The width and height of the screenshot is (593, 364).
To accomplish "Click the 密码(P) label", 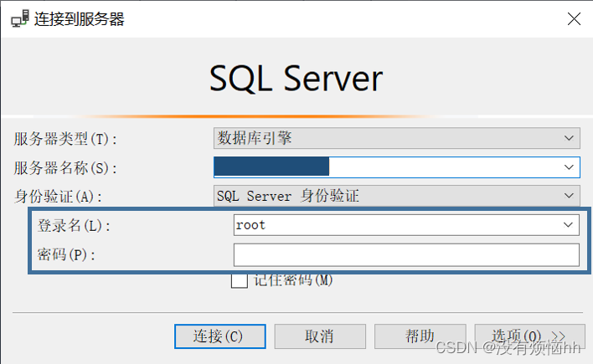I will [x=66, y=254].
